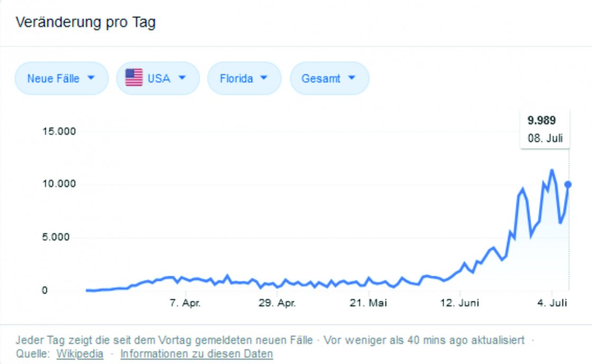This screenshot has width=592, height=364.
Task: Click the arrow beside Gesamt
Action: [x=351, y=78]
